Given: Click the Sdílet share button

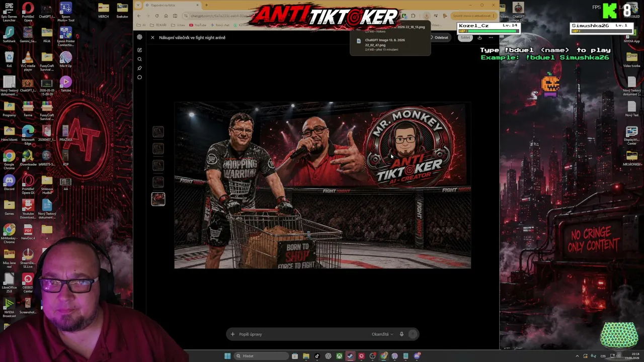Looking at the screenshot, I should click(x=465, y=38).
